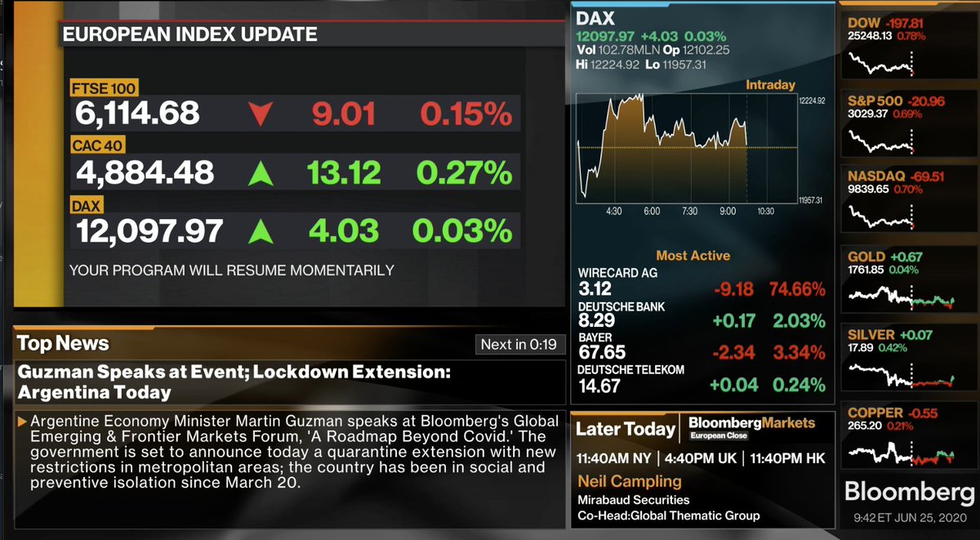
Task: Click the Most Active heading
Action: click(x=693, y=255)
